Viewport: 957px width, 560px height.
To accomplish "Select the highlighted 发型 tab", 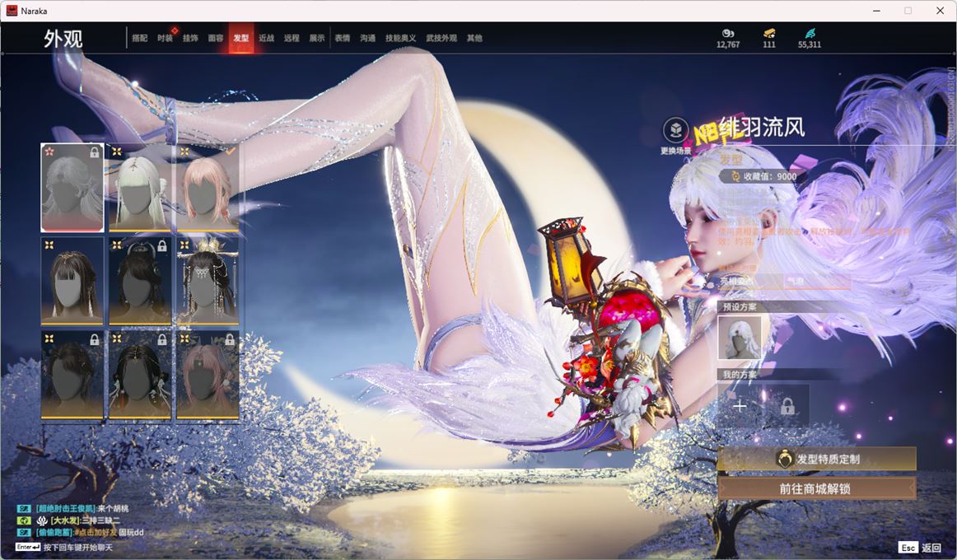I will tap(241, 38).
